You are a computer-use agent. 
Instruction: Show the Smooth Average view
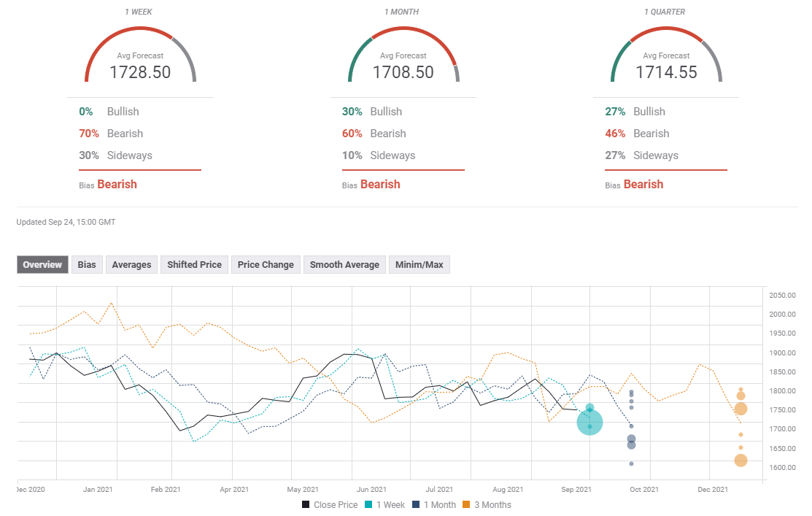(x=344, y=265)
